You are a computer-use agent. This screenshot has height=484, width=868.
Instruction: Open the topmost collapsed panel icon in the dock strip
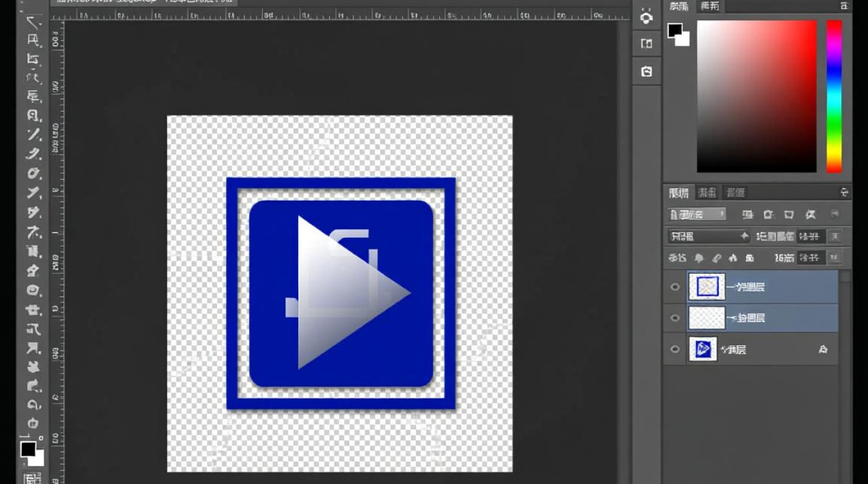[646, 17]
